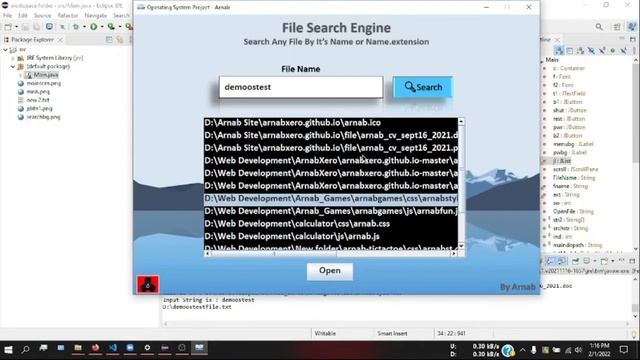Click the Eclipse Save toolbar icon
This screenshot has width=640, height=360.
point(25,27)
